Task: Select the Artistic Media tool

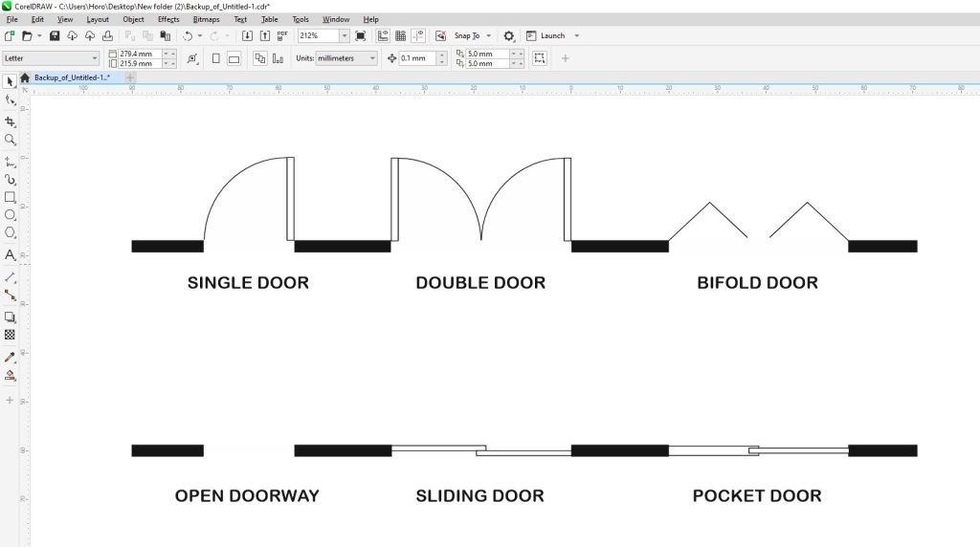Action: (x=10, y=180)
